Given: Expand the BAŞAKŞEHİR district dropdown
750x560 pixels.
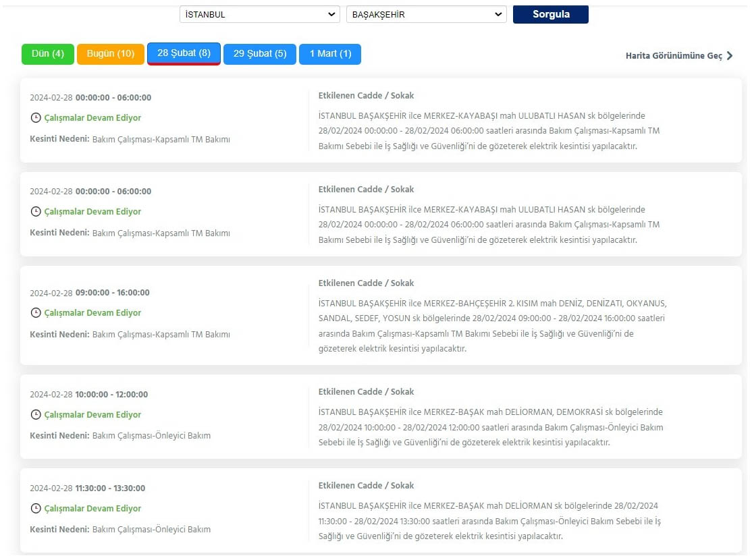Looking at the screenshot, I should [x=426, y=14].
